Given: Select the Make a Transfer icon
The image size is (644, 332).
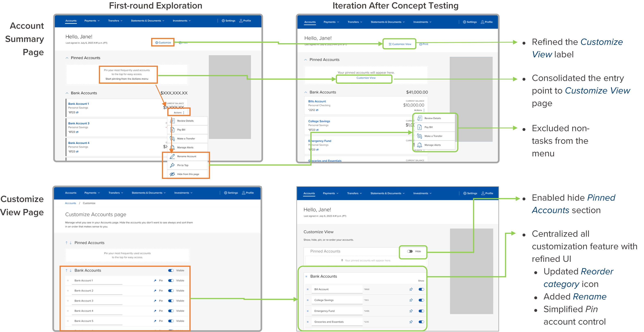Looking at the screenshot, I should (172, 138).
